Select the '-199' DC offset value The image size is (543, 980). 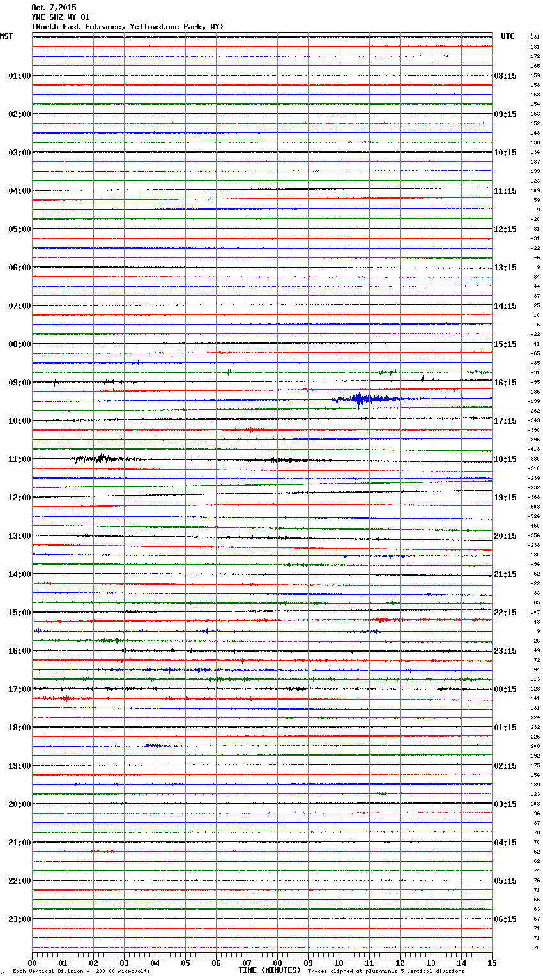point(533,402)
